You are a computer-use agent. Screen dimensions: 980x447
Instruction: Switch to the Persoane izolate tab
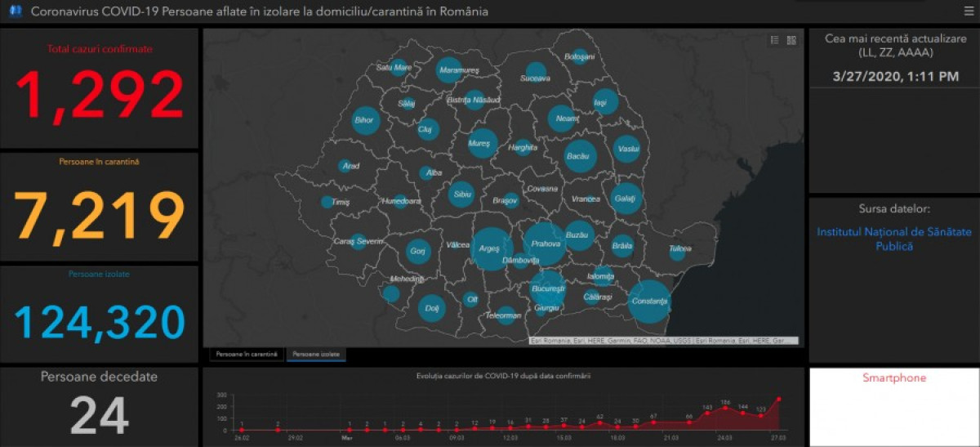(x=317, y=355)
